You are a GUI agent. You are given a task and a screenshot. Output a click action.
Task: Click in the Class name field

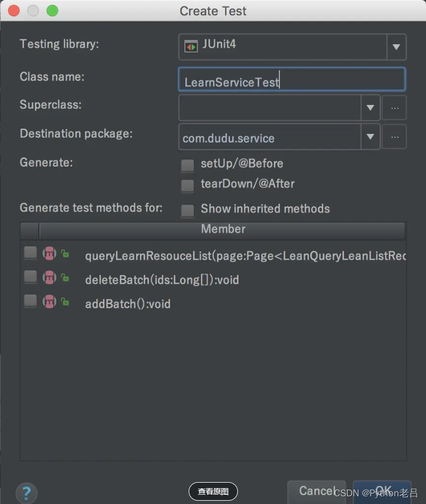pyautogui.click(x=291, y=79)
